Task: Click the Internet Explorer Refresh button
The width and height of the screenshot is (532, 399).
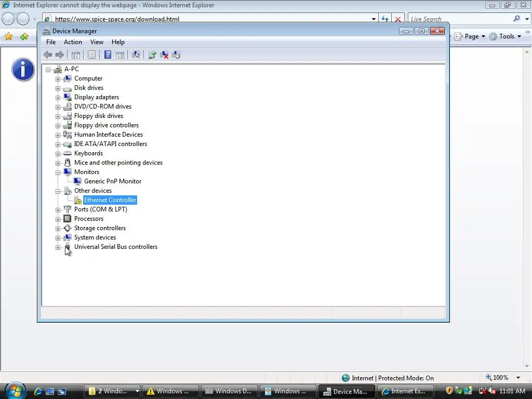Action: coord(385,19)
